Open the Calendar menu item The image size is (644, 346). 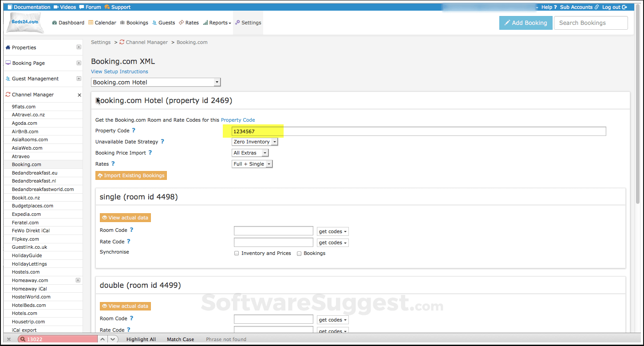102,23
